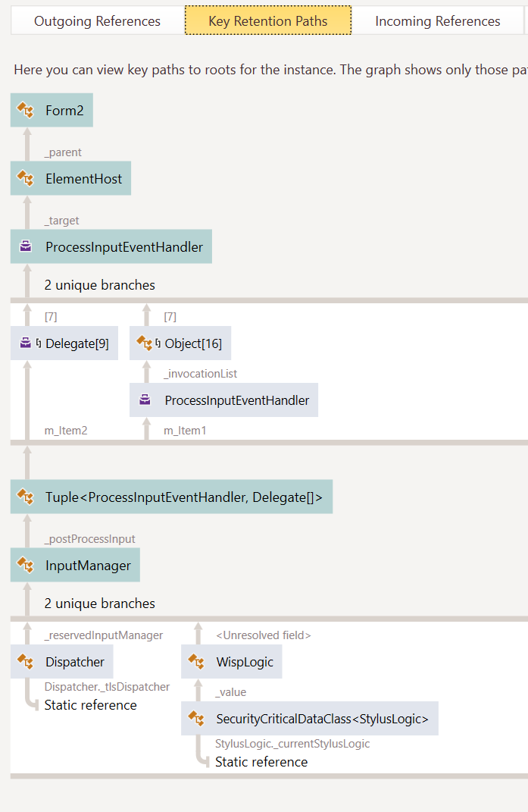Click the delegate icon beside ProcessInputEventHandler at top
528x812 pixels.
coord(23,246)
